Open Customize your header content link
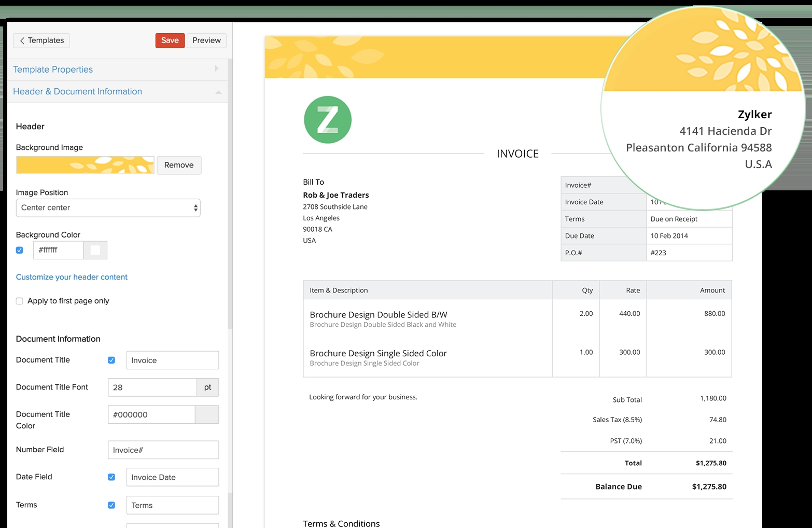Screen dimensions: 812x528 pyautogui.click(x=71, y=276)
